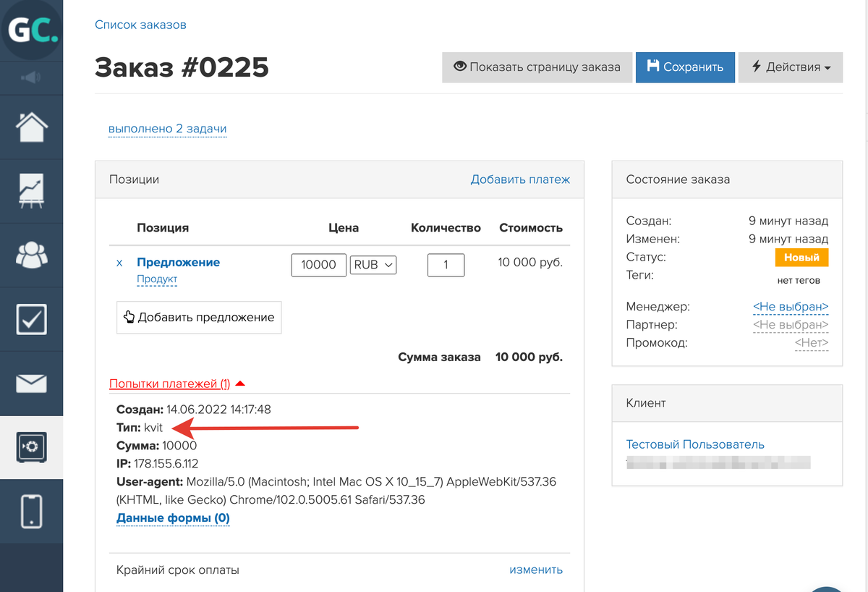This screenshot has width=868, height=592.
Task: Open the tasks checkmark icon in sidebar
Action: (31, 319)
